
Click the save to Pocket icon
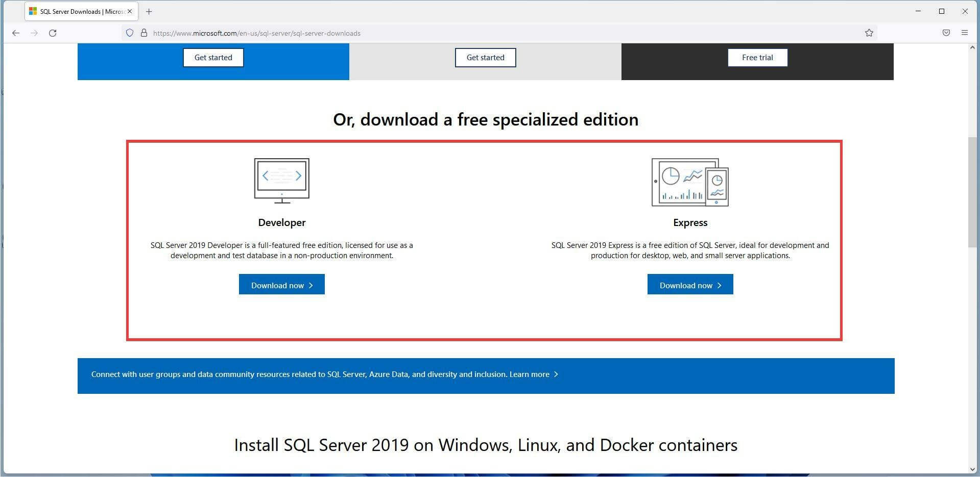pos(946,33)
